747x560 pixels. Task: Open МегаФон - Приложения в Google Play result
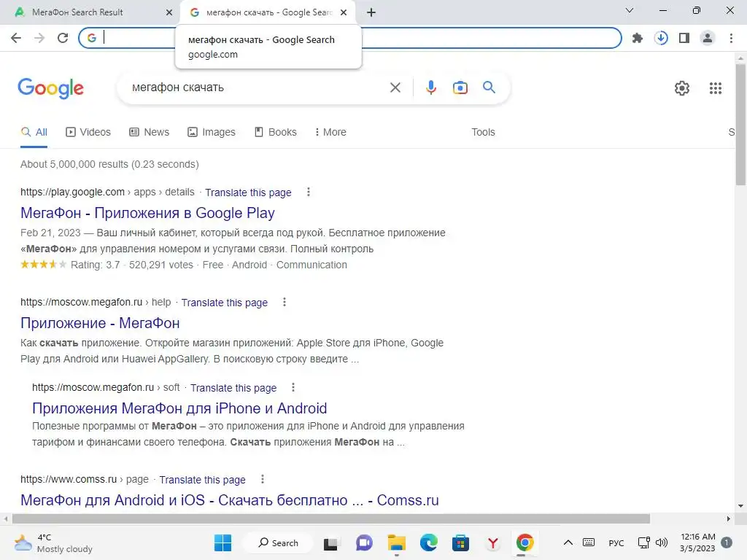click(147, 213)
